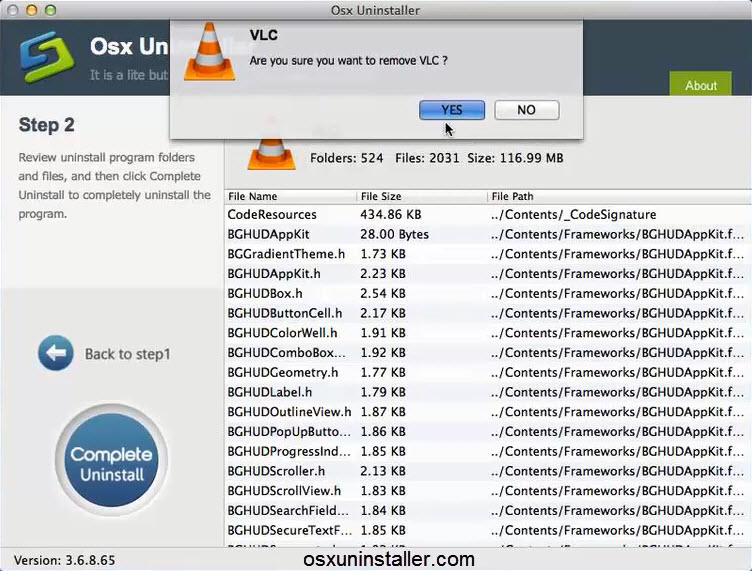Click the yellow minimize window button
752x571 pixels.
click(32, 10)
